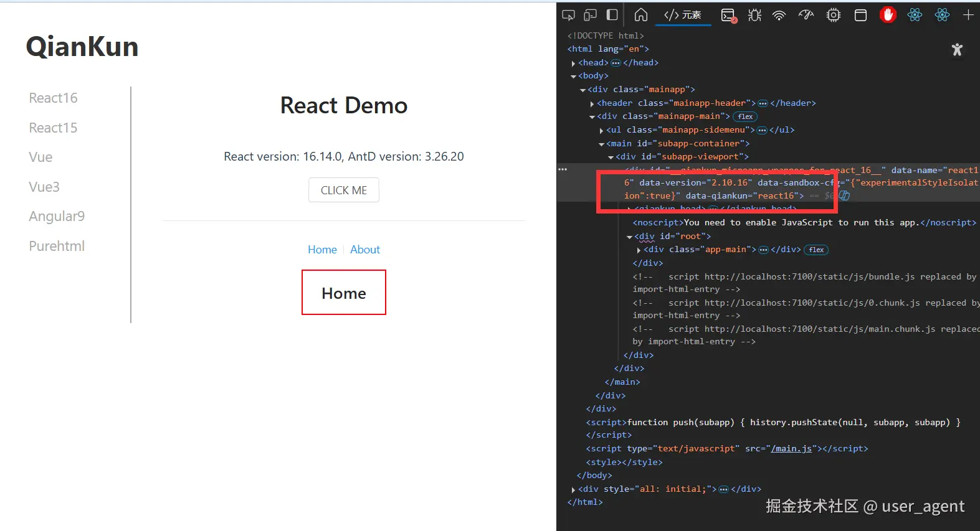Click the QianKun page title
The height and width of the screenshot is (531, 980).
coord(82,47)
